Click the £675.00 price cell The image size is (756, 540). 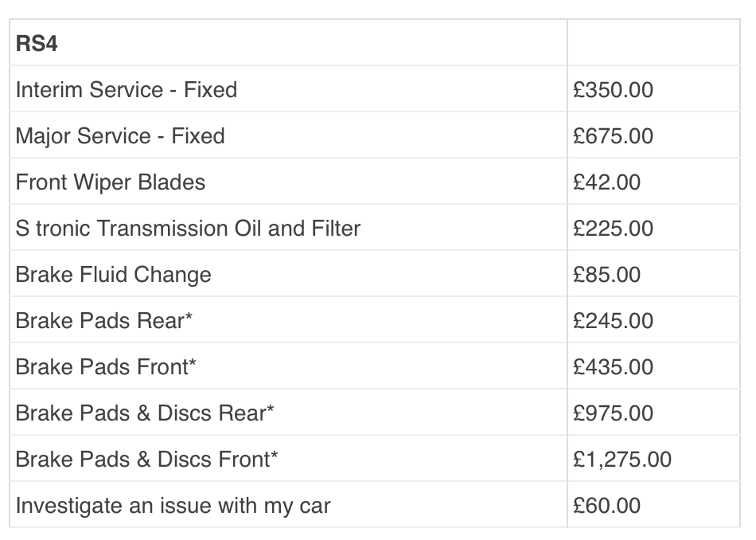coord(613,135)
